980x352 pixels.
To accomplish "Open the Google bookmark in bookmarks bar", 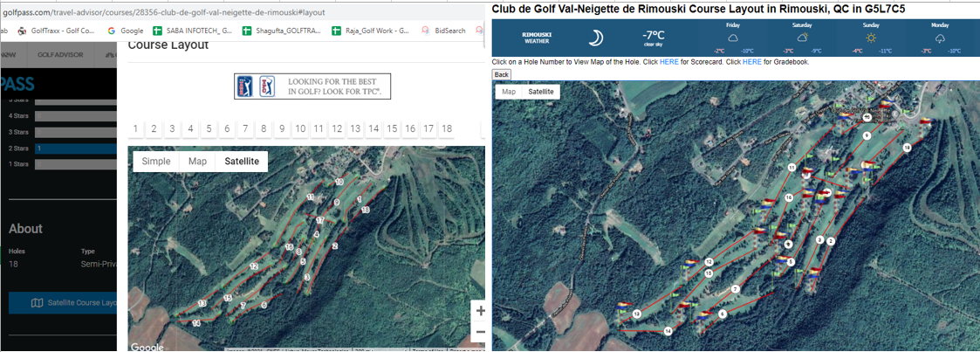I will [125, 30].
